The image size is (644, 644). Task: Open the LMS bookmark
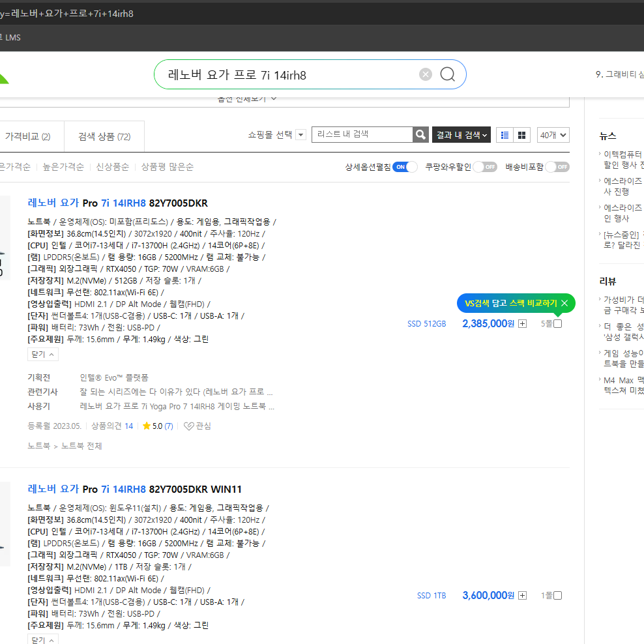tap(13, 37)
